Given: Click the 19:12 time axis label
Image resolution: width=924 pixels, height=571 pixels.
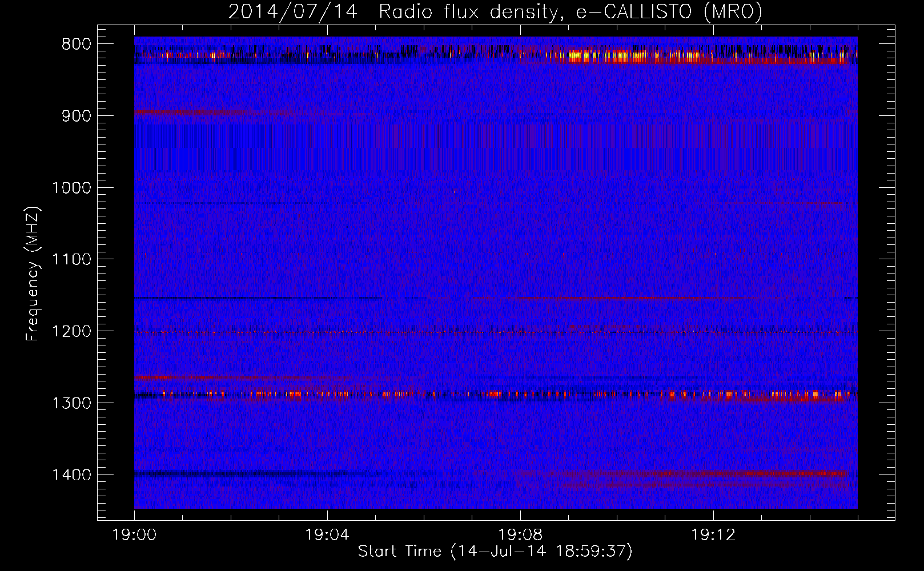Looking at the screenshot, I should pos(713,535).
